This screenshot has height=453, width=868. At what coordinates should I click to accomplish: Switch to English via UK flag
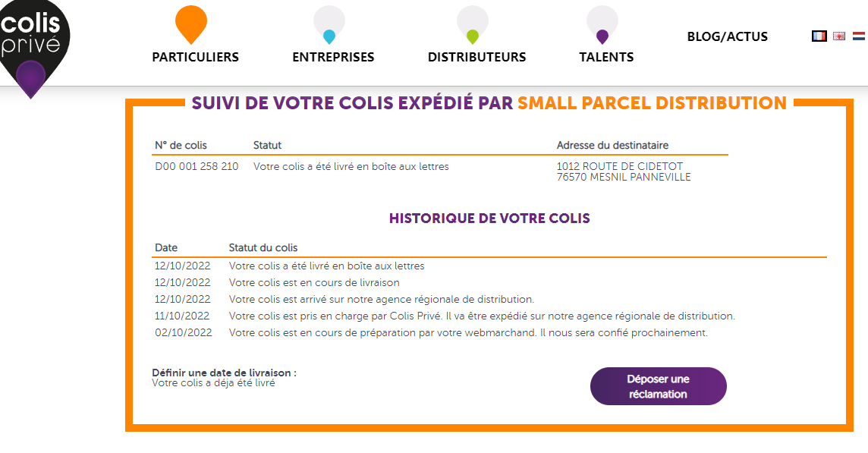coord(839,36)
